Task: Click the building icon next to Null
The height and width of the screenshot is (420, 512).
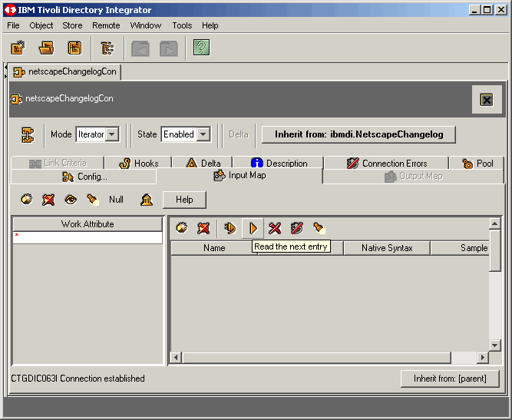Action: click(x=146, y=200)
